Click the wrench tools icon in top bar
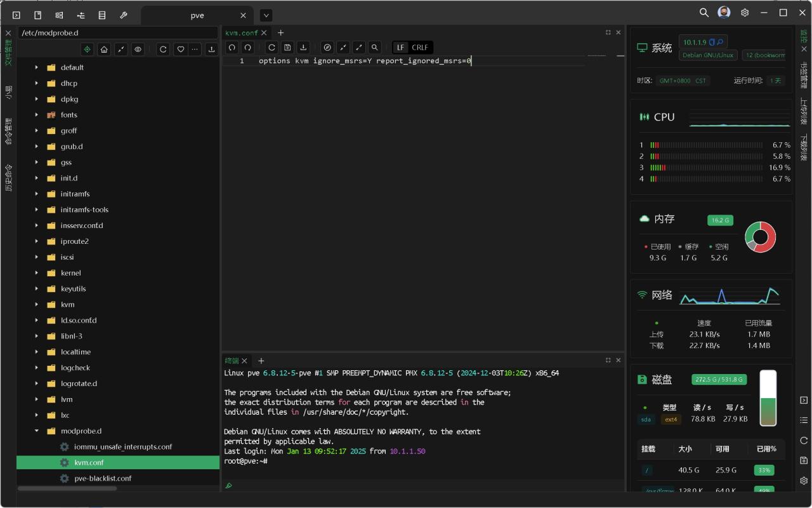This screenshot has width=812, height=508. [x=124, y=15]
